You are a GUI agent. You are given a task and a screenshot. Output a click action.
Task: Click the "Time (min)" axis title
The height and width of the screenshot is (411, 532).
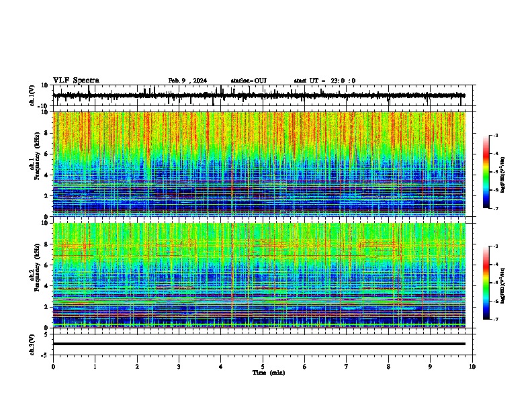tap(269, 373)
